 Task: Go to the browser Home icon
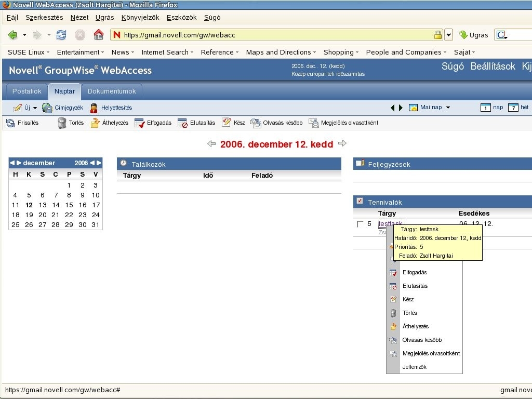(98, 34)
